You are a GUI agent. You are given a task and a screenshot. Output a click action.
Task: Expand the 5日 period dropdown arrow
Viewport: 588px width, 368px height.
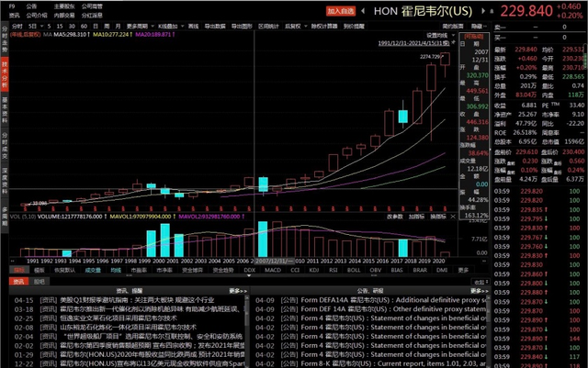click(x=41, y=27)
